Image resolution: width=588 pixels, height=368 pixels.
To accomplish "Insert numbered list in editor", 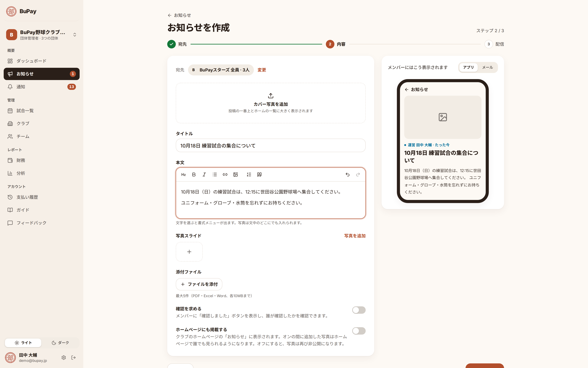I will [x=249, y=174].
